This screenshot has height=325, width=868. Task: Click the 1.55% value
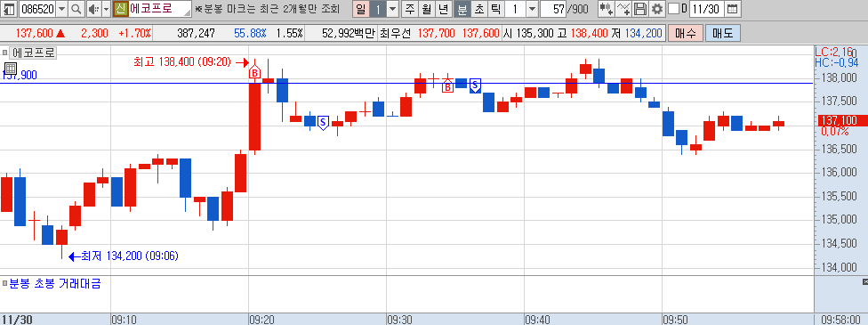click(290, 33)
